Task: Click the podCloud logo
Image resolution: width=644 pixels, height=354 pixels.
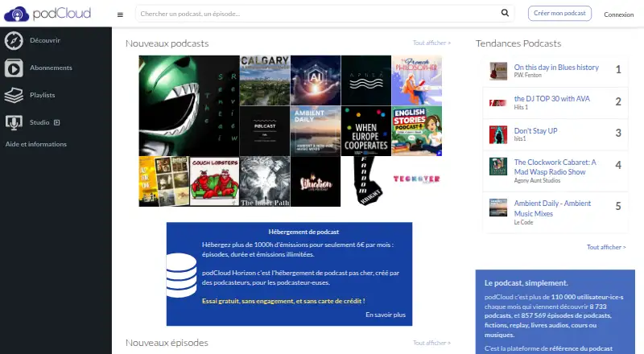Action: 47,14
